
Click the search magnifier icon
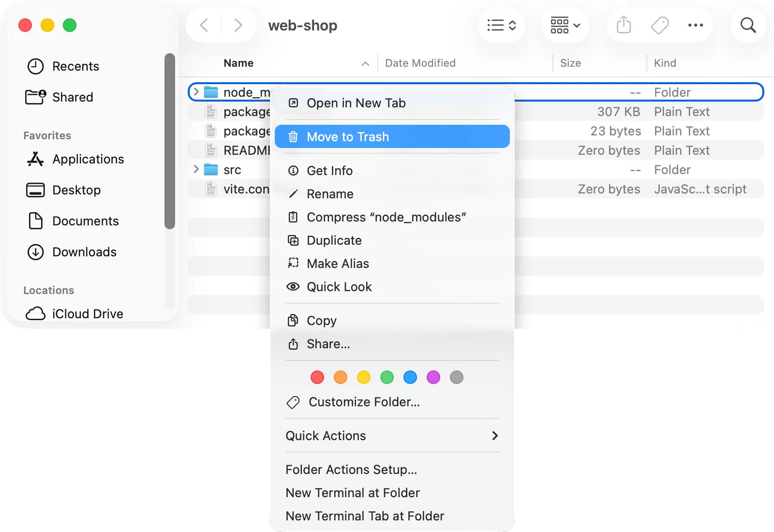click(748, 25)
